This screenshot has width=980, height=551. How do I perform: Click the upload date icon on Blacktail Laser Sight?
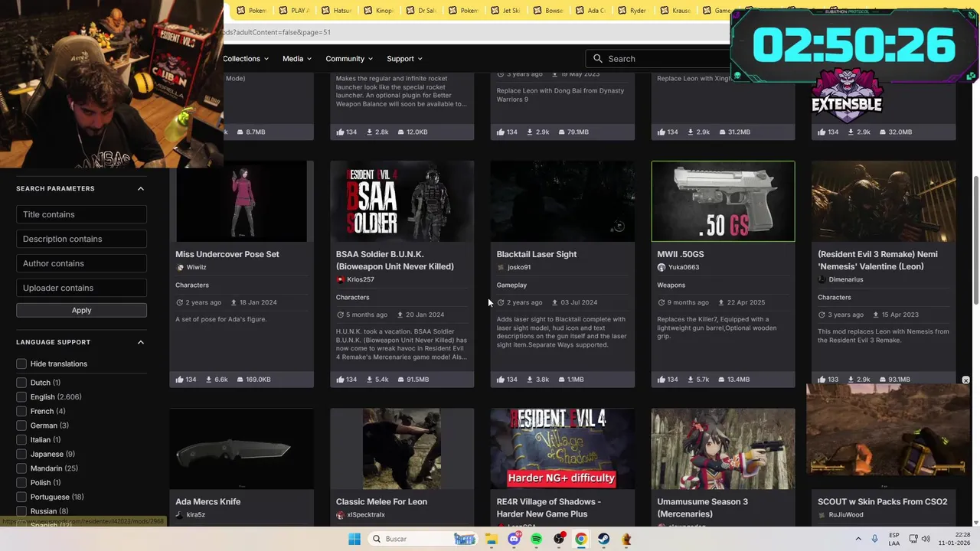pyautogui.click(x=555, y=302)
